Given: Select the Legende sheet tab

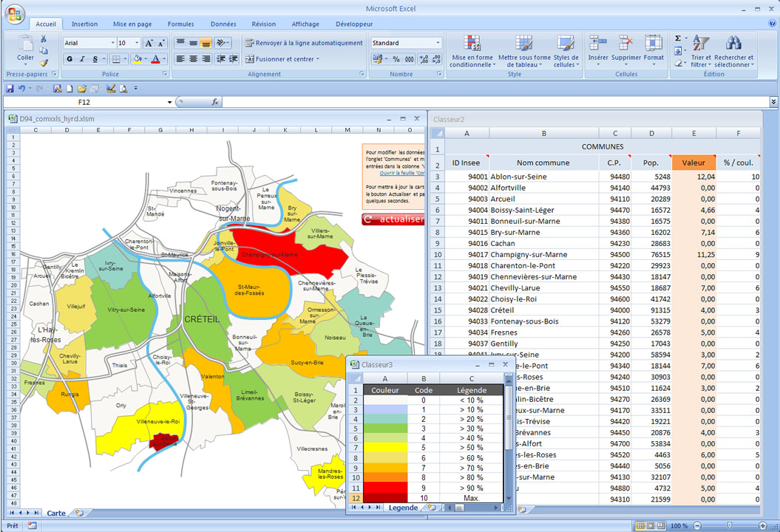Looking at the screenshot, I should [x=402, y=508].
